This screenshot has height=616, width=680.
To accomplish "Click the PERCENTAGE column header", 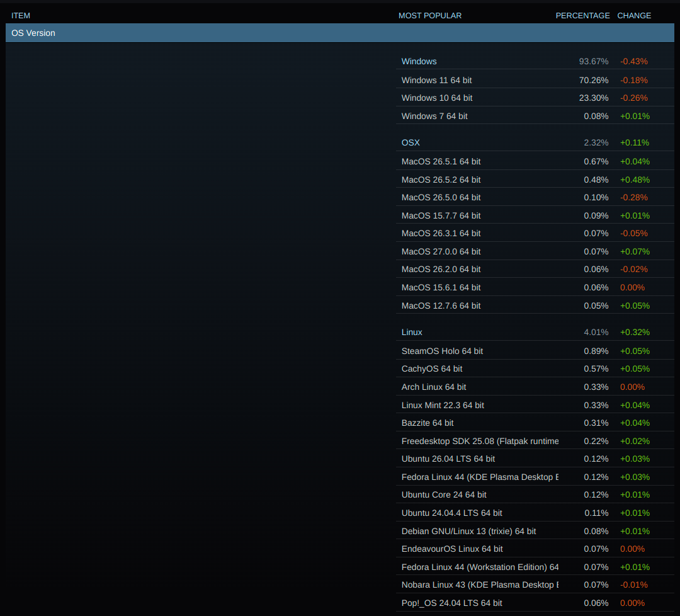I will 582,16.
